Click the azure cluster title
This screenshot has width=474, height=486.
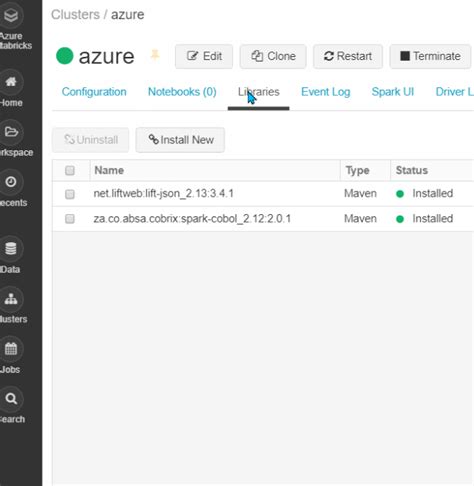106,56
